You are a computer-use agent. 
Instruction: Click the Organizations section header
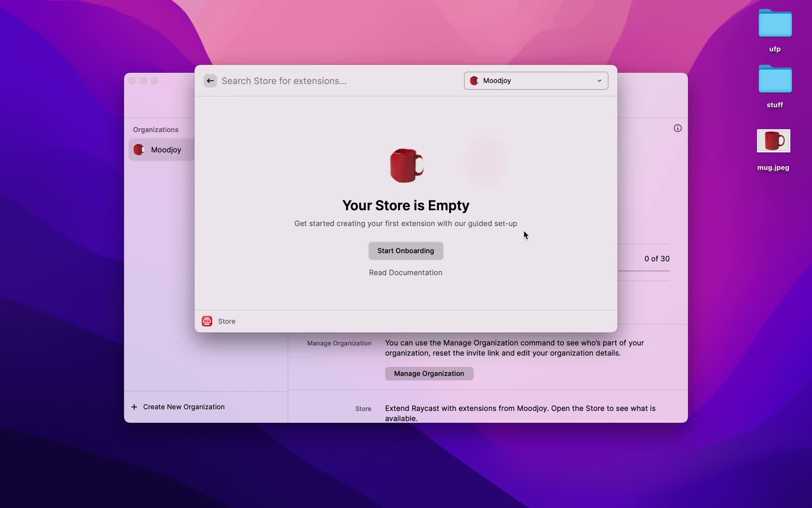coord(156,130)
